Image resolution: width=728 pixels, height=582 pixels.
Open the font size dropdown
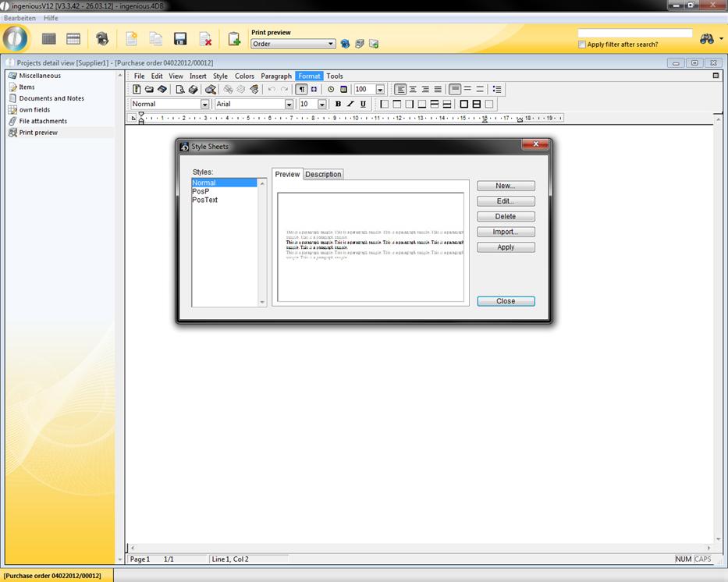(x=321, y=105)
